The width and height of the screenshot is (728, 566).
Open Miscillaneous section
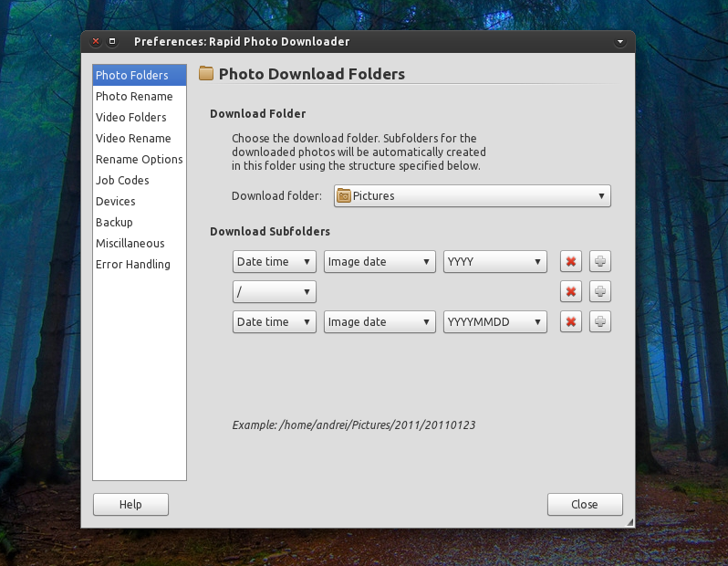(140, 243)
